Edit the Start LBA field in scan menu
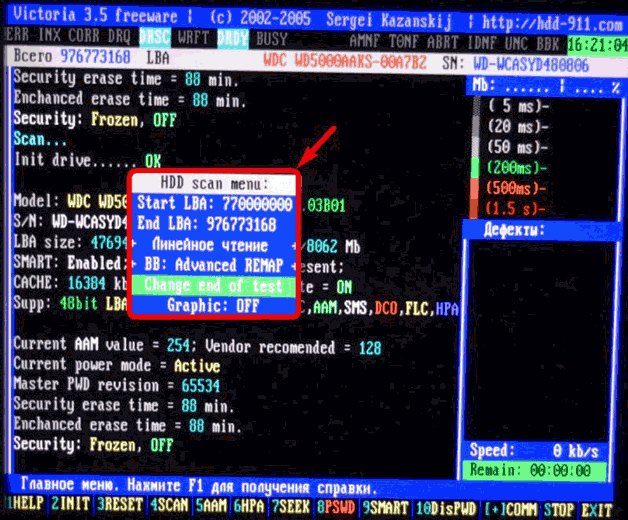The height and width of the screenshot is (520, 628). [214, 204]
